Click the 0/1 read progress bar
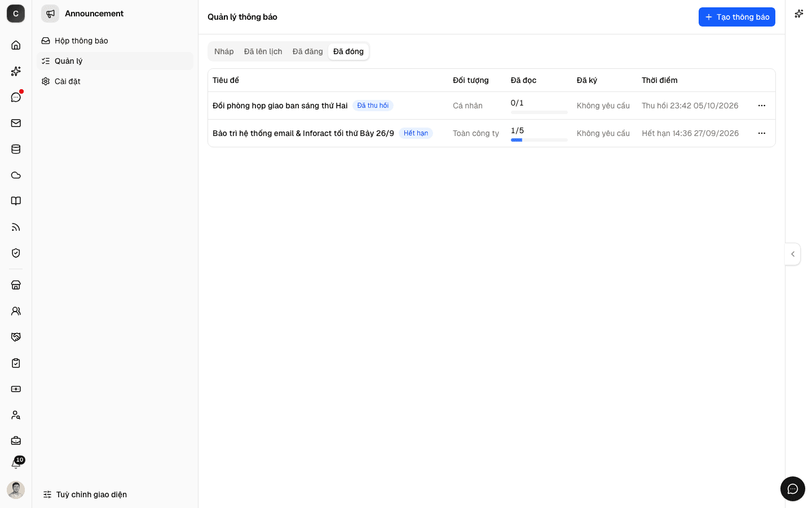This screenshot has width=812, height=508. coord(539,112)
